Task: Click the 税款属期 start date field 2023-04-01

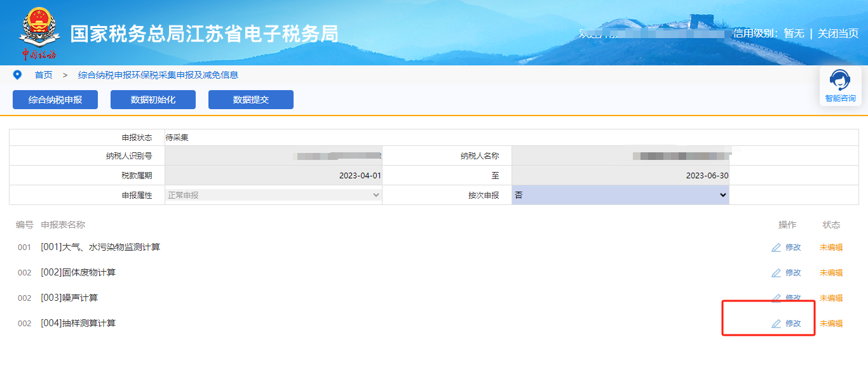Action: click(x=273, y=176)
